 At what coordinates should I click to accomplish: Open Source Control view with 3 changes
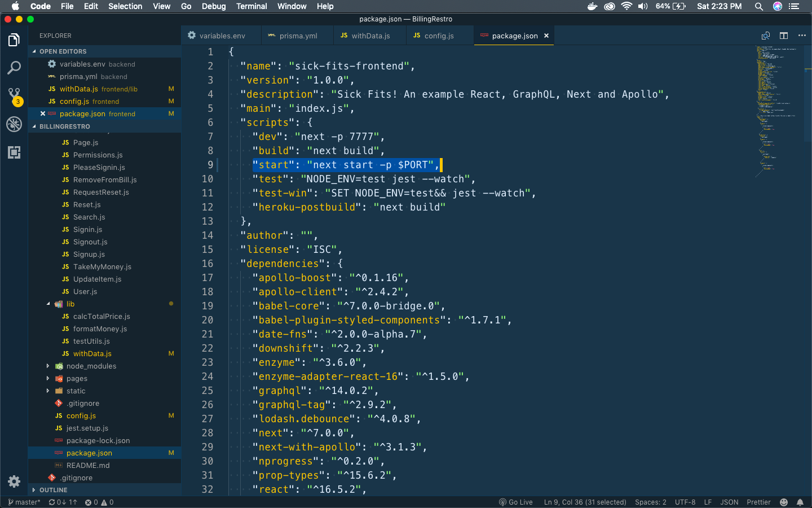click(x=14, y=96)
